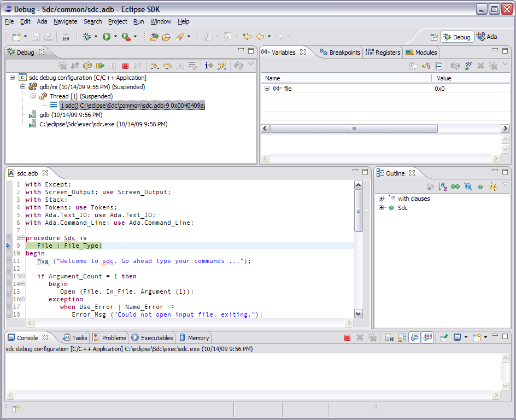The width and height of the screenshot is (516, 420).
Task: Click the Save toolbar icon
Action: pyautogui.click(x=36, y=37)
